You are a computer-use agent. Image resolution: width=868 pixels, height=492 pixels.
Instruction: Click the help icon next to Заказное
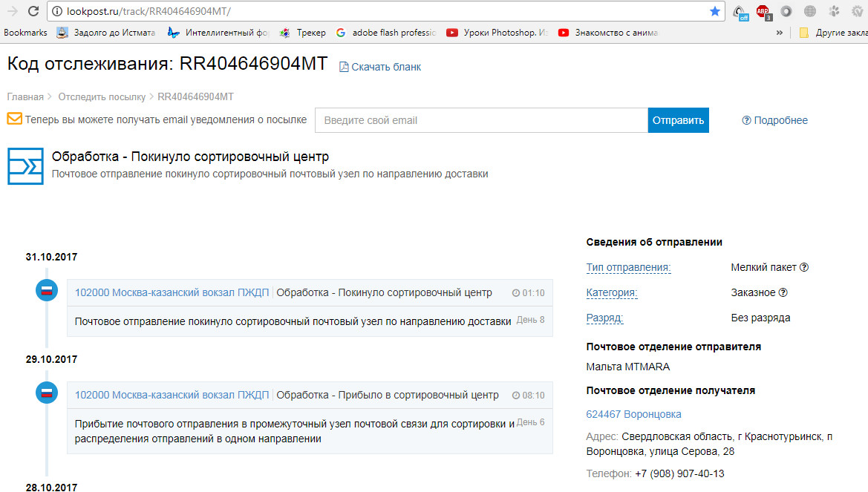pos(783,292)
